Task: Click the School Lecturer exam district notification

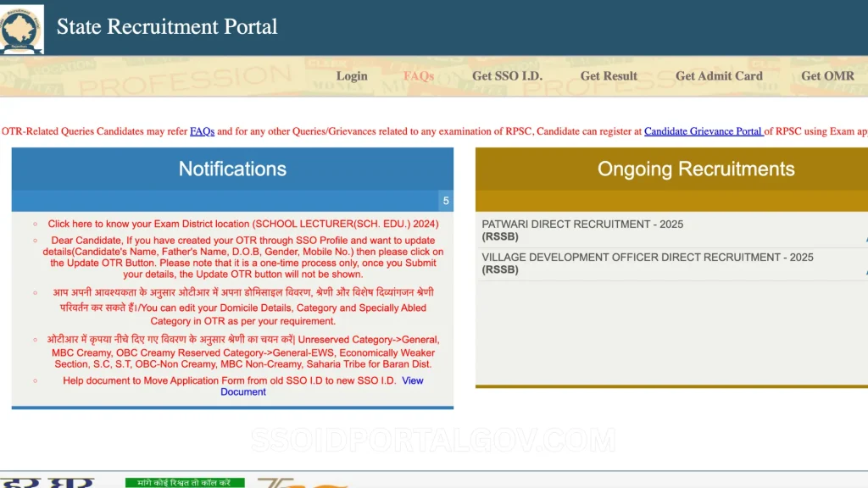Action: coord(243,223)
